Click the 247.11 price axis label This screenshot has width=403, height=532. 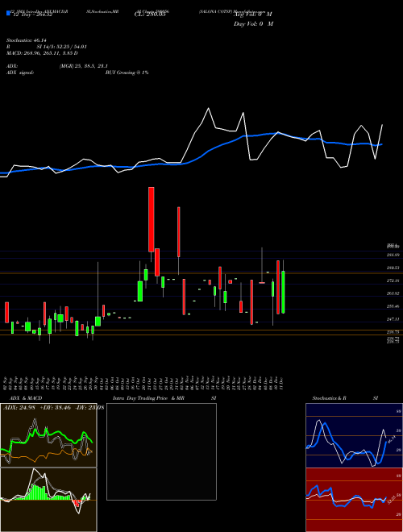click(393, 319)
